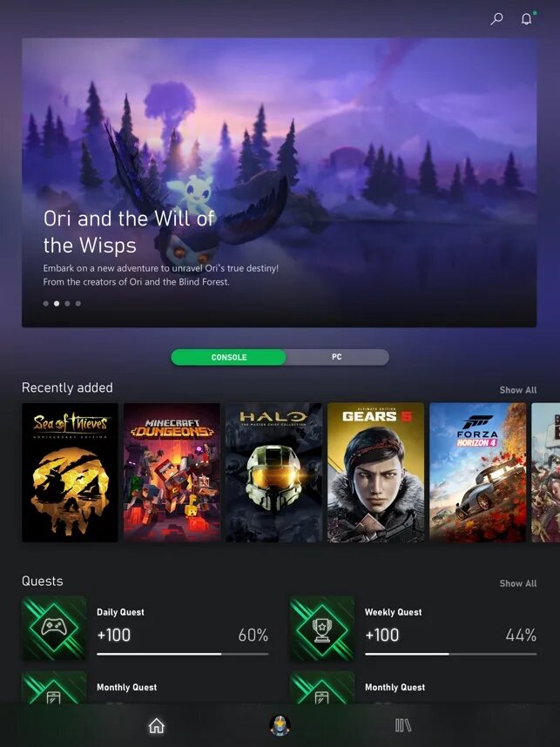Image resolution: width=560 pixels, height=747 pixels.
Task: Switch the platform toggle to Console
Action: [229, 357]
